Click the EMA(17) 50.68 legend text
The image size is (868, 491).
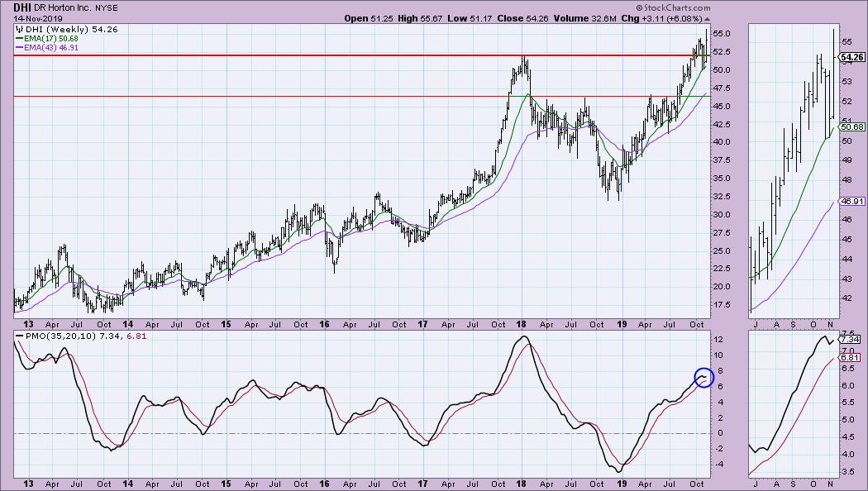point(51,39)
